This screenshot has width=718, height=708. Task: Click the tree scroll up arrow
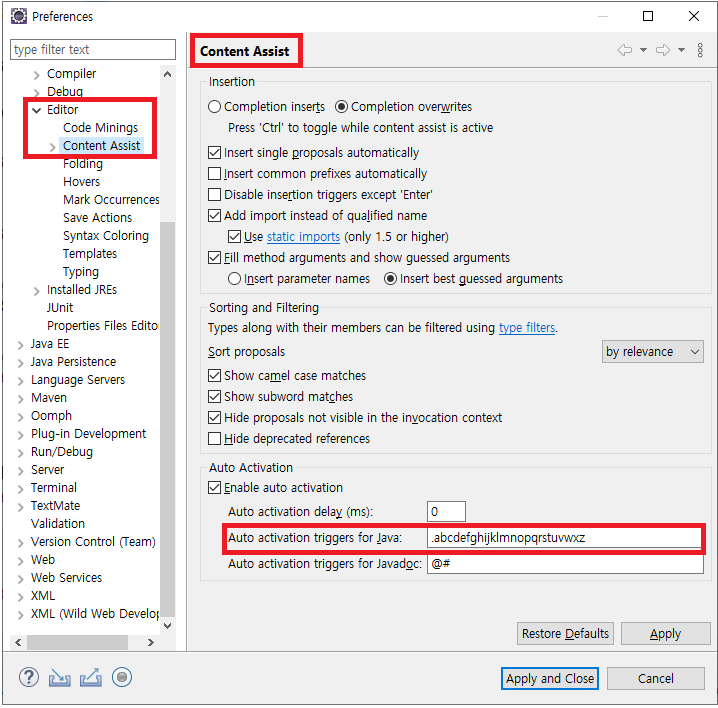(168, 74)
